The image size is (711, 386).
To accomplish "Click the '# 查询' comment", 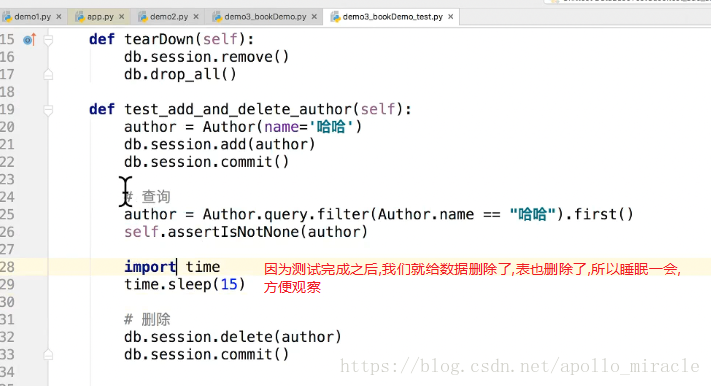I will coord(147,197).
